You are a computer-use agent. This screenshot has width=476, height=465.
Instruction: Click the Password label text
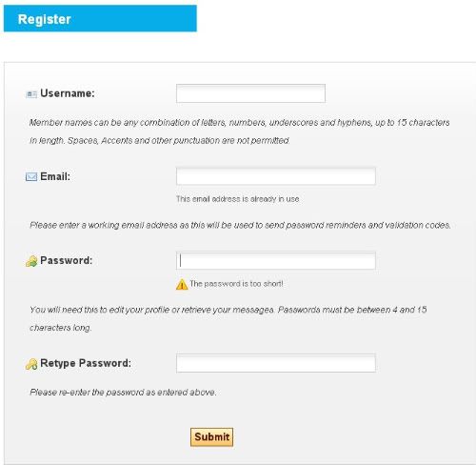[x=67, y=260]
